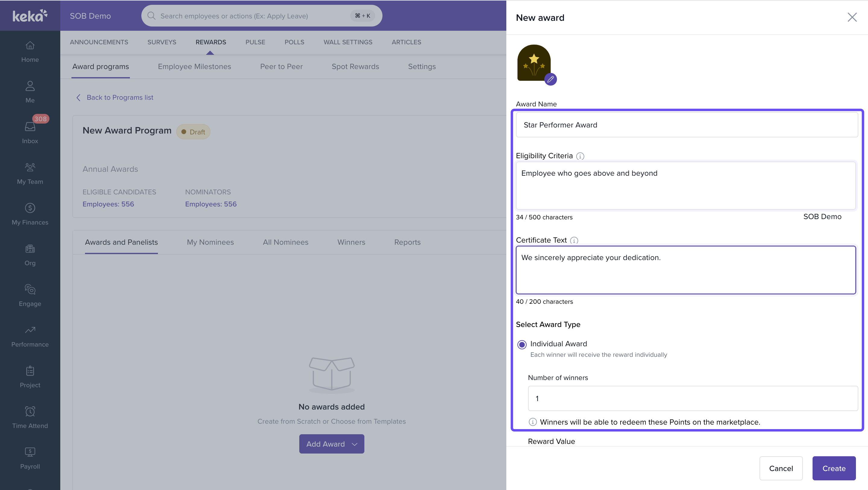Click Certificate Text info icon
This screenshot has width=868, height=490.
click(x=574, y=240)
